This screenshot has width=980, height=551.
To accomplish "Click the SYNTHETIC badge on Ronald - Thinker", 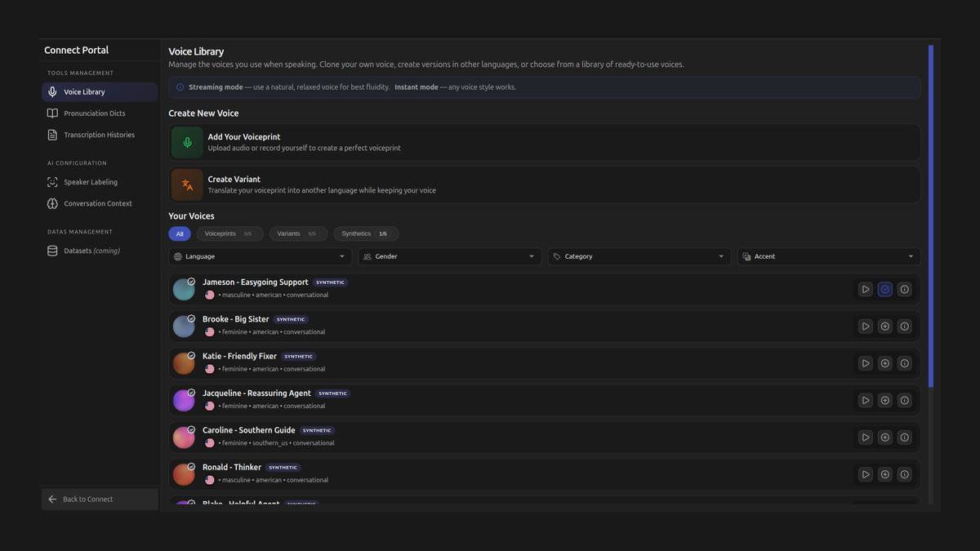I will click(x=283, y=468).
